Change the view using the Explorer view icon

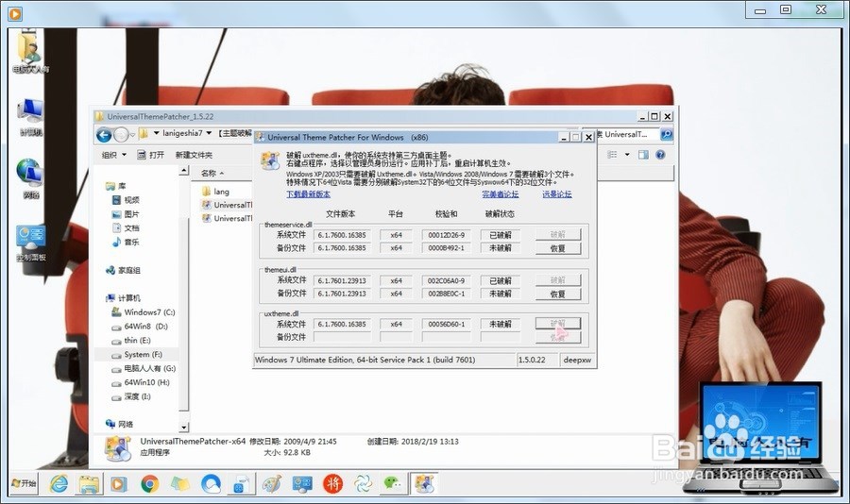click(613, 155)
